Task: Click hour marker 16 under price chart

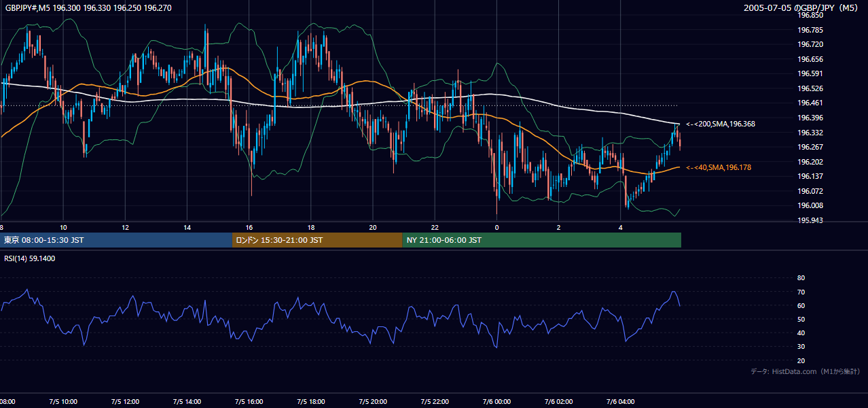Action: click(x=249, y=227)
